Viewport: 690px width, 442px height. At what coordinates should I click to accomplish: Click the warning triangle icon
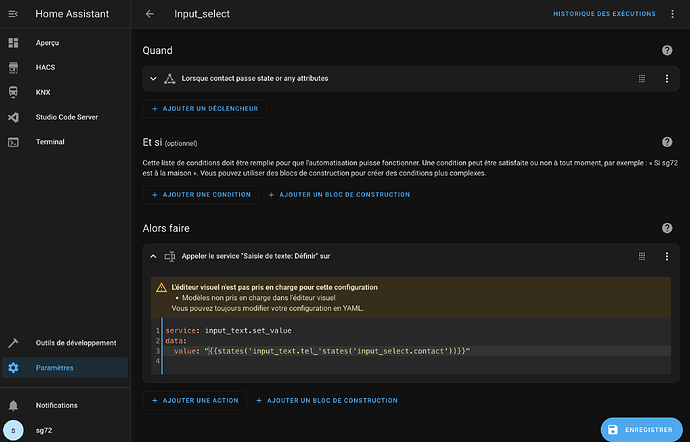pyautogui.click(x=161, y=288)
